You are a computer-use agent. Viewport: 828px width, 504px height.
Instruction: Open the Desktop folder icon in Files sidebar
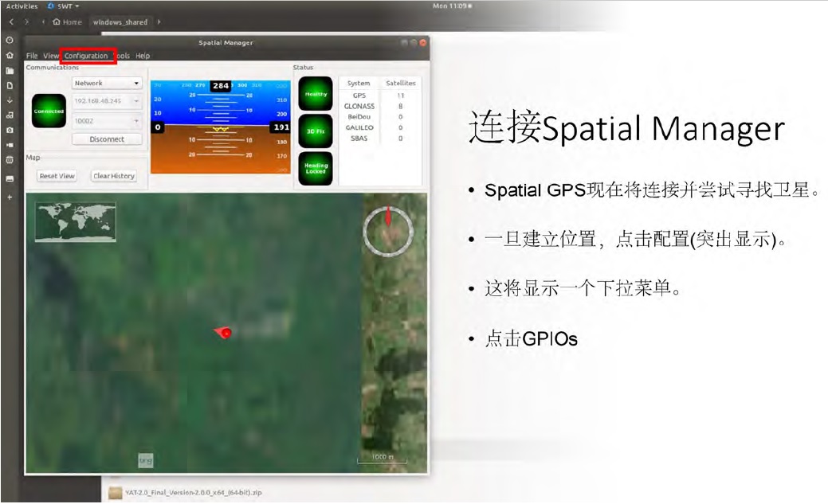[x=10, y=70]
